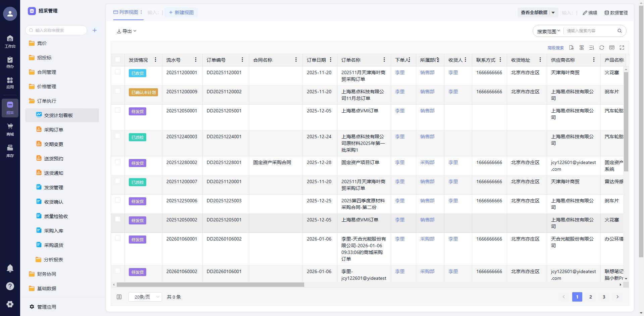Toggle the select-all header checkbox
The height and width of the screenshot is (316, 644).
118,59
